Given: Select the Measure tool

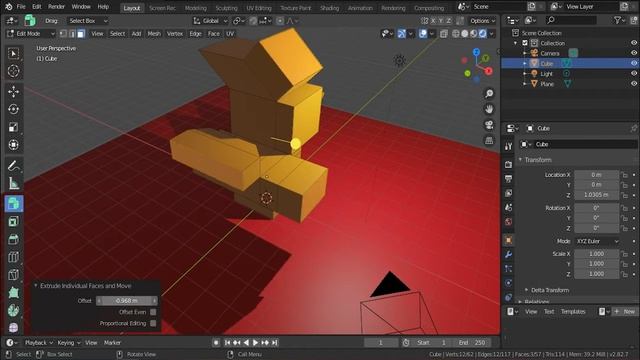Looking at the screenshot, I should [13, 183].
